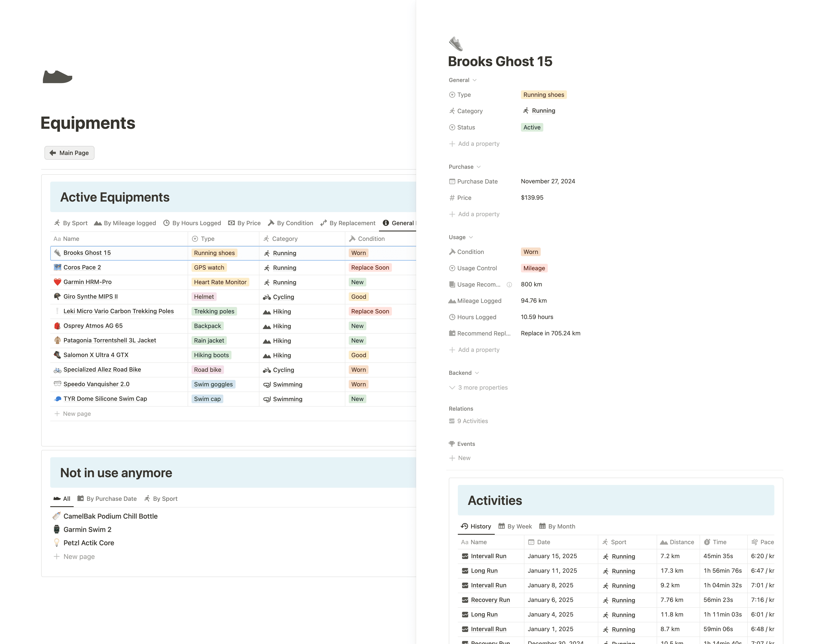
Task: Click the Specialized Allez bike icon
Action: [57, 370]
